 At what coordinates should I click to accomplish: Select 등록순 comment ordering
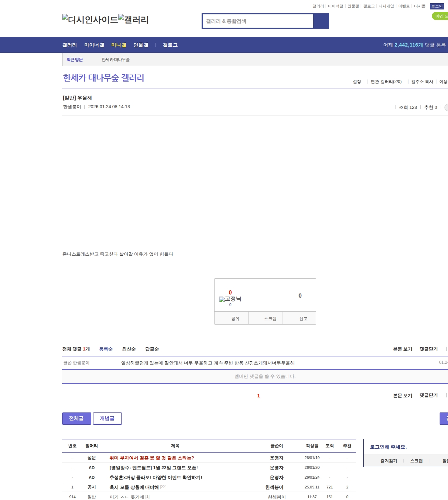coord(106,349)
